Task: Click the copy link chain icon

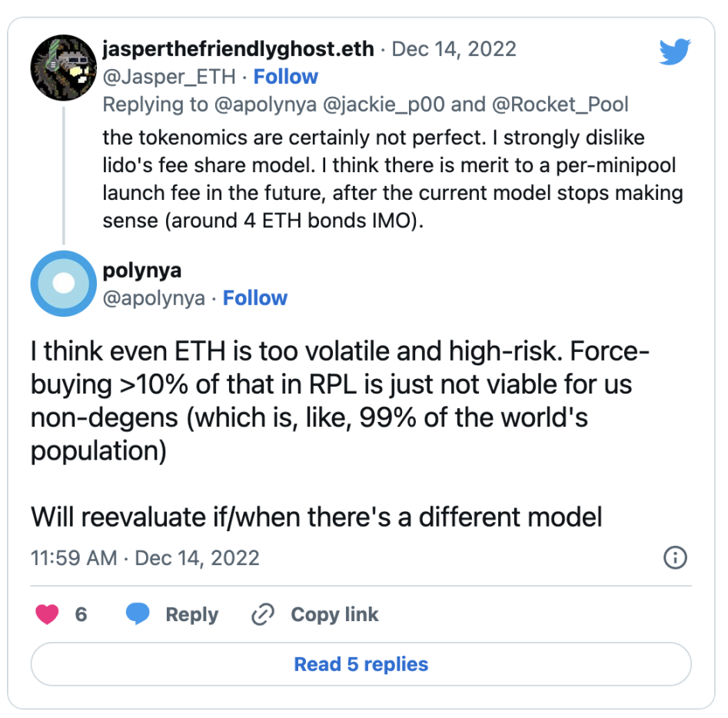Action: (263, 614)
